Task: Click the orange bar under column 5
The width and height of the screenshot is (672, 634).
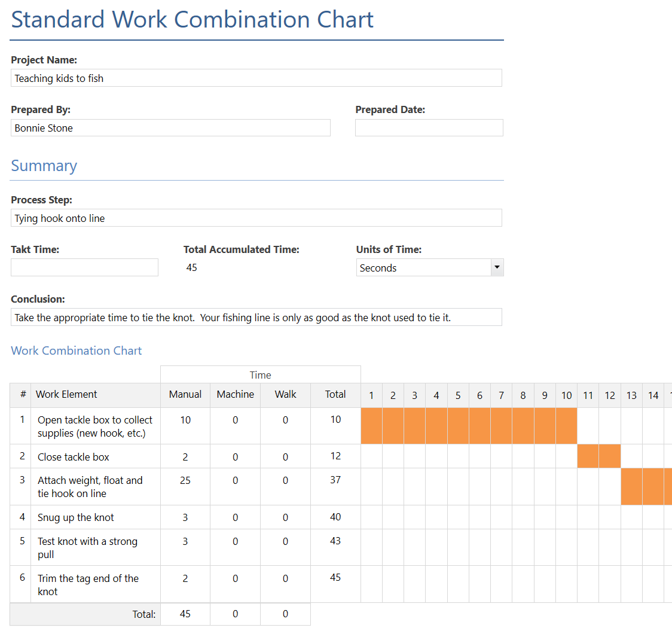Action: [458, 426]
